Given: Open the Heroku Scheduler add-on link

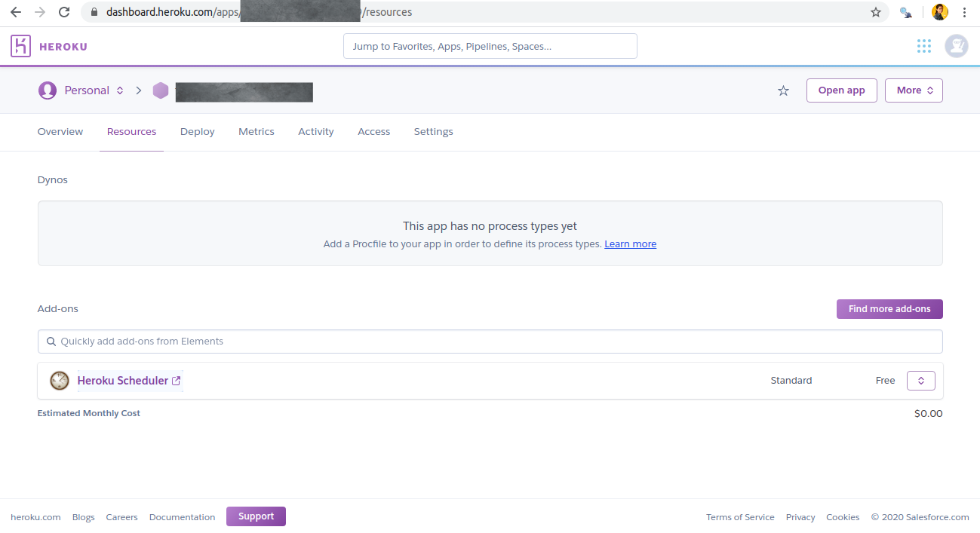Looking at the screenshot, I should click(x=123, y=381).
